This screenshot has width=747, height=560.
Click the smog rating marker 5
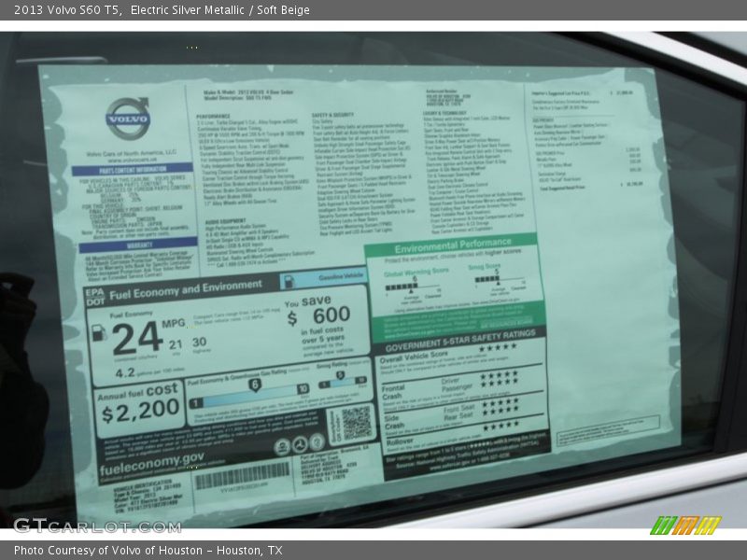click(340, 376)
